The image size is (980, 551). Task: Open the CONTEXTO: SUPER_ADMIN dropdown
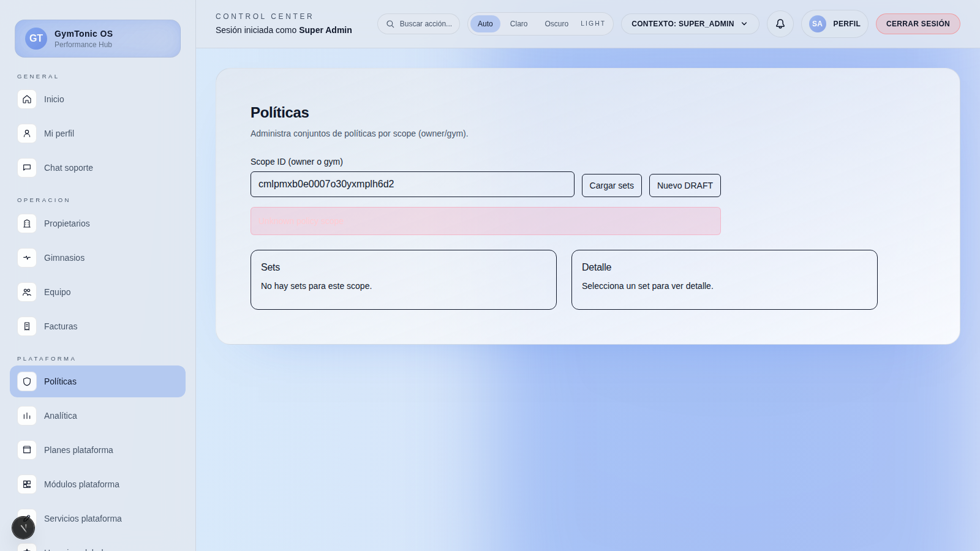(690, 24)
